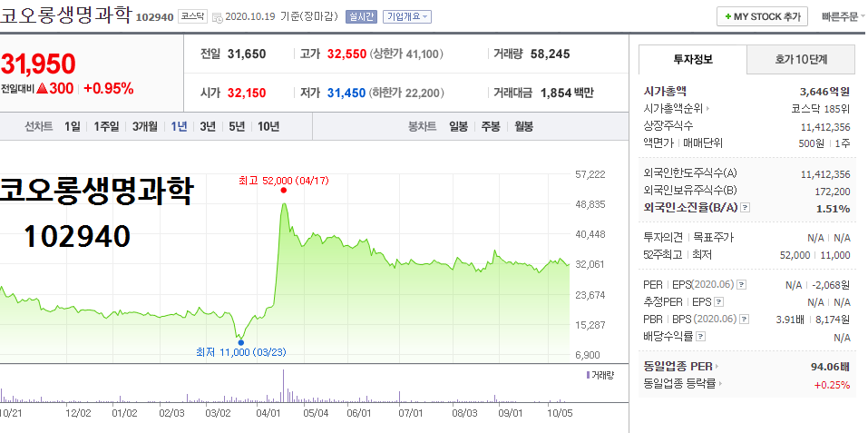Click the 거래량 value 58,245
The image size is (868, 433).
coord(550,54)
